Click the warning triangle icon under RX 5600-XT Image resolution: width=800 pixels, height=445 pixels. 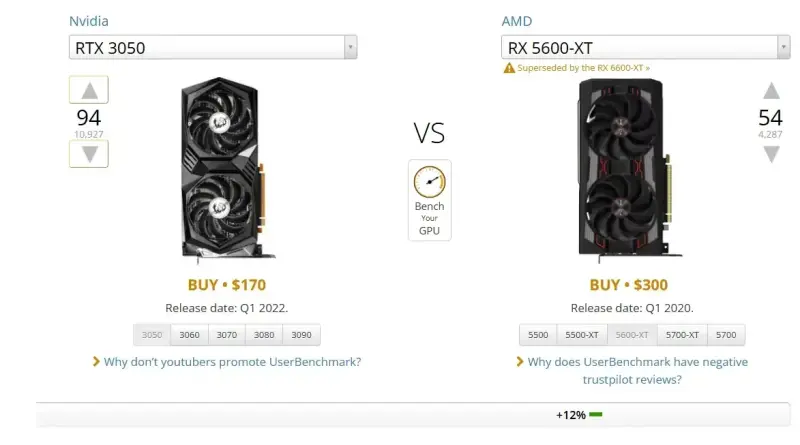[509, 68]
